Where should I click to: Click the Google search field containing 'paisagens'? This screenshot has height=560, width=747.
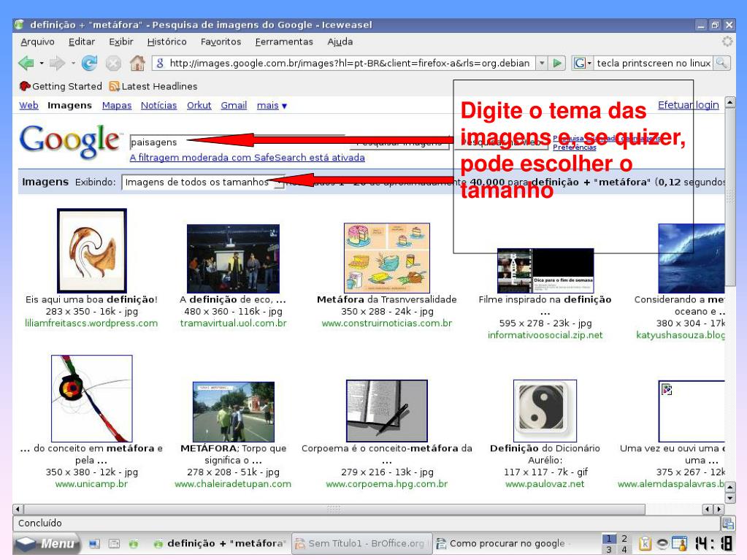pos(238,142)
